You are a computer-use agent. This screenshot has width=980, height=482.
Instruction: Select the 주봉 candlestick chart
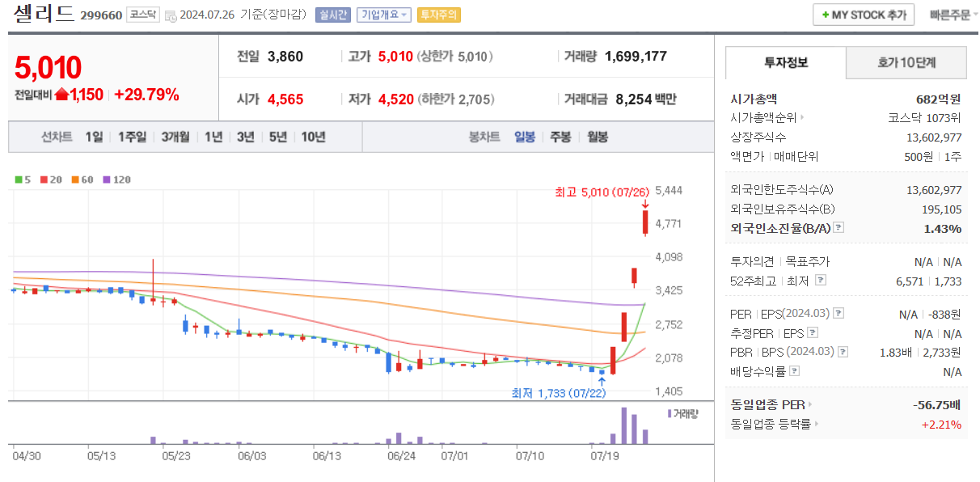click(560, 137)
